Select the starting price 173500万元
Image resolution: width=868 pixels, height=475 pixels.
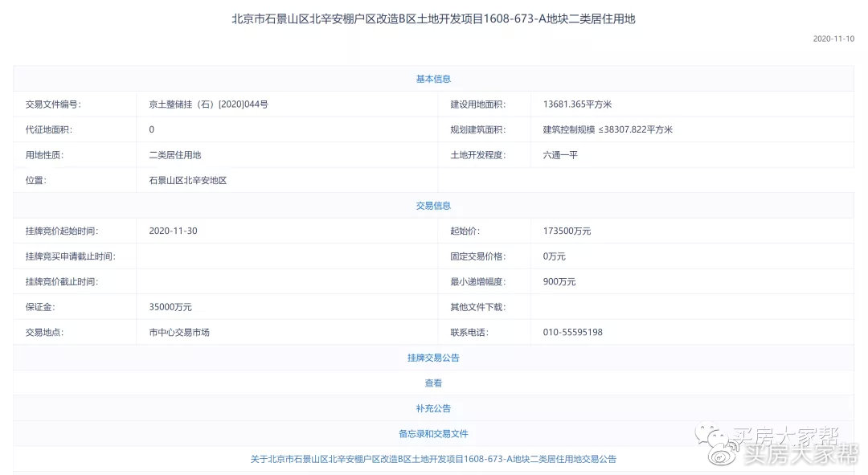pos(566,231)
